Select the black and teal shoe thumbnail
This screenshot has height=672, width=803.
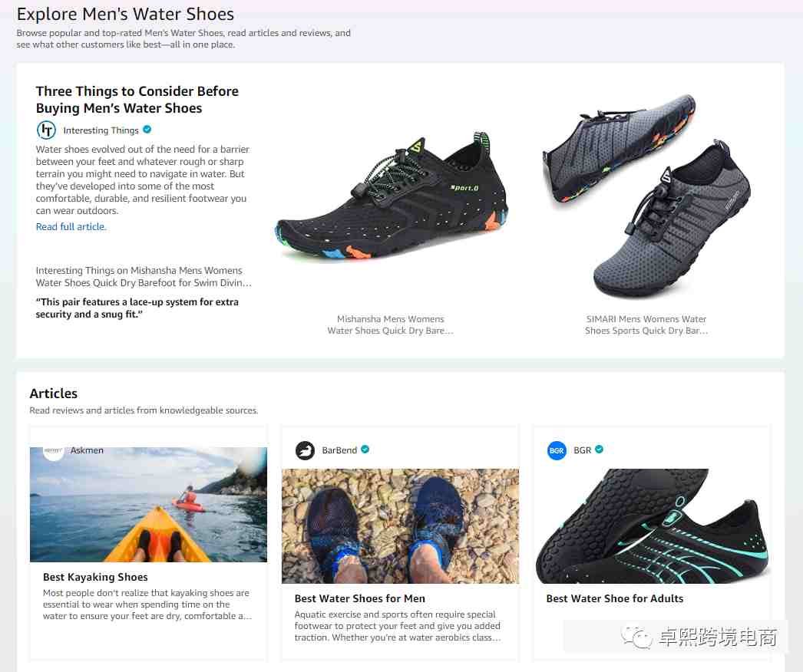click(x=653, y=526)
